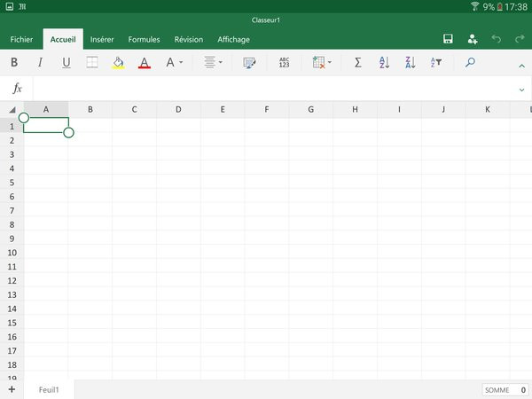
Task: Toggle underline formatting
Action: click(x=66, y=62)
